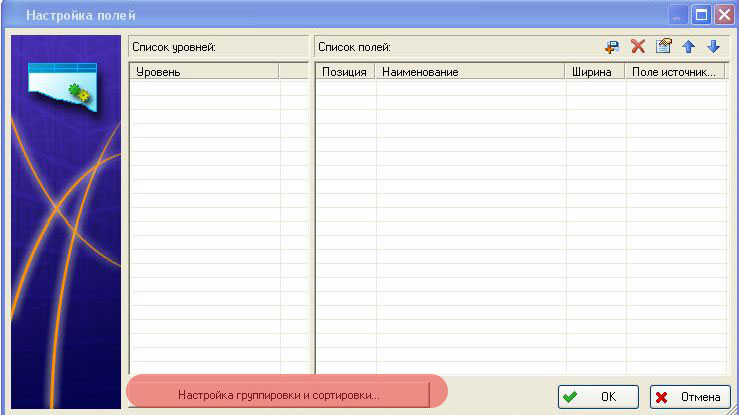Viewport: 739px width, 415px height.
Task: Click the red X delete field icon
Action: tap(638, 46)
